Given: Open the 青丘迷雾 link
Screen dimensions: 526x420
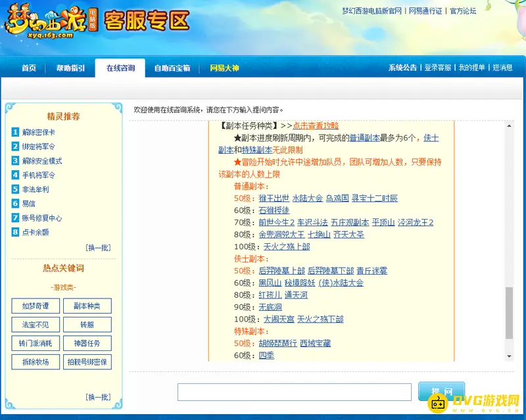Looking at the screenshot, I should click(372, 271).
